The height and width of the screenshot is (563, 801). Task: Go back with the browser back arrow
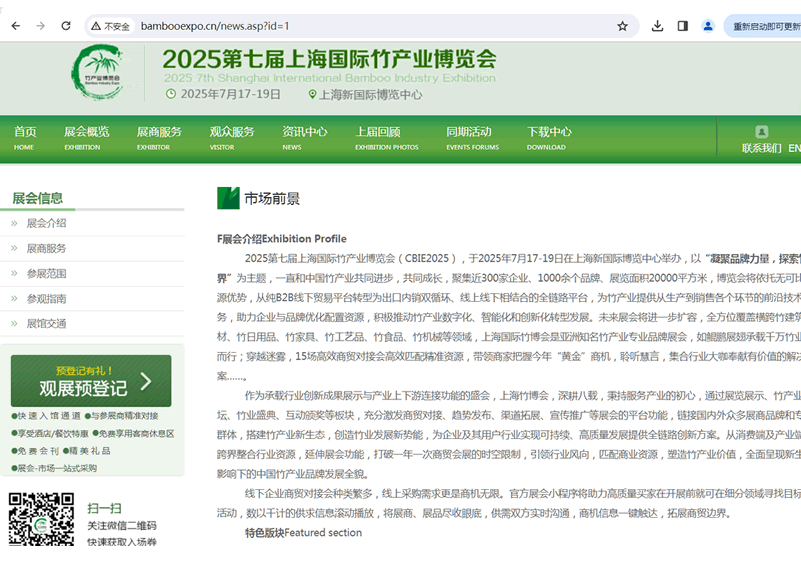tap(16, 26)
